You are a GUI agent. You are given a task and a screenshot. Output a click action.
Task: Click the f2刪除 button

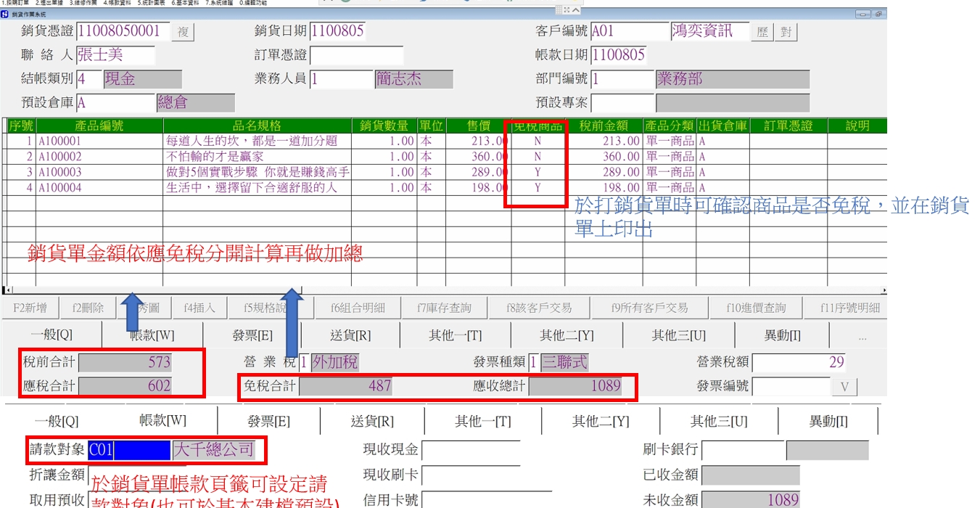(x=88, y=308)
